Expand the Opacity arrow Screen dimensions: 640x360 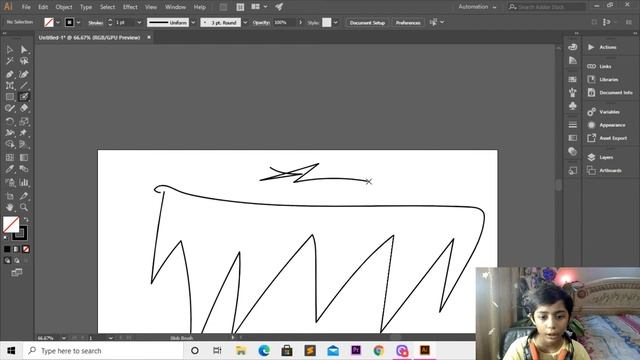(x=301, y=22)
